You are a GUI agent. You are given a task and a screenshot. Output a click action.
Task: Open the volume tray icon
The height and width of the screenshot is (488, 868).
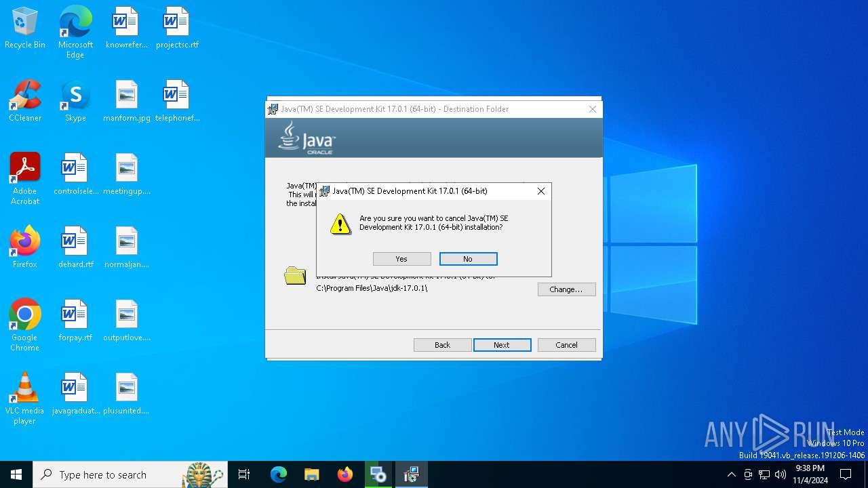[x=781, y=474]
